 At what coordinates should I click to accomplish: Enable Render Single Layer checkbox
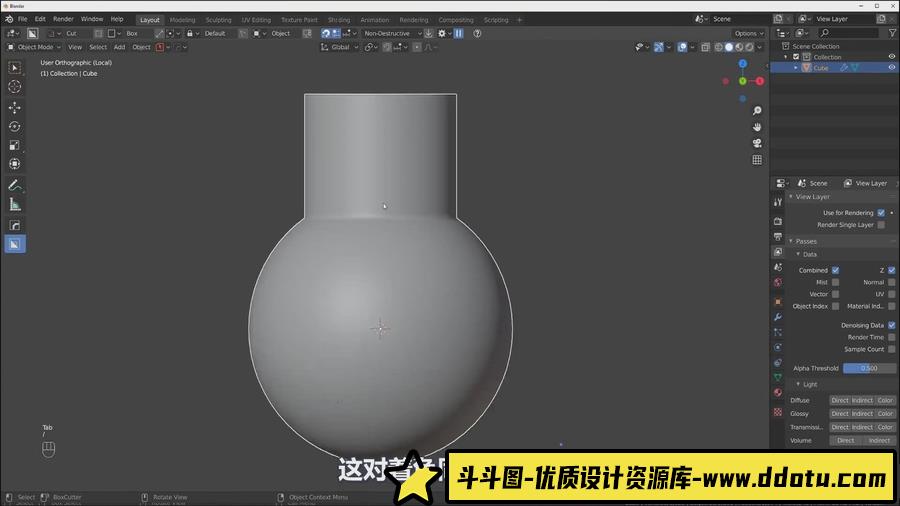pyautogui.click(x=881, y=225)
